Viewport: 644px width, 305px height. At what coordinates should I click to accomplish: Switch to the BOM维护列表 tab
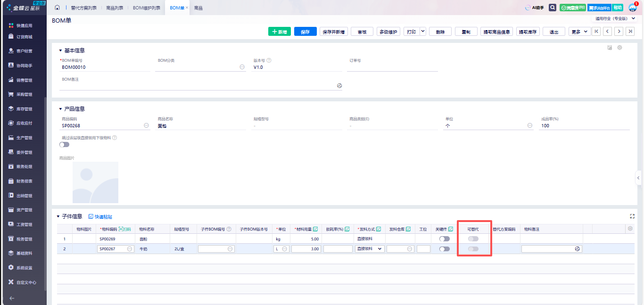point(146,8)
